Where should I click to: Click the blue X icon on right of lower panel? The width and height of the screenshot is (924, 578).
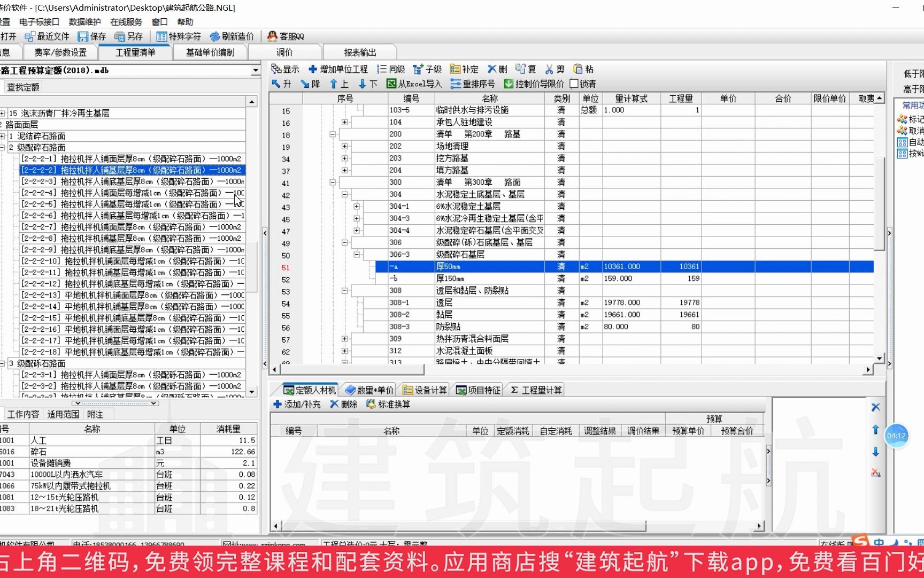pos(875,407)
